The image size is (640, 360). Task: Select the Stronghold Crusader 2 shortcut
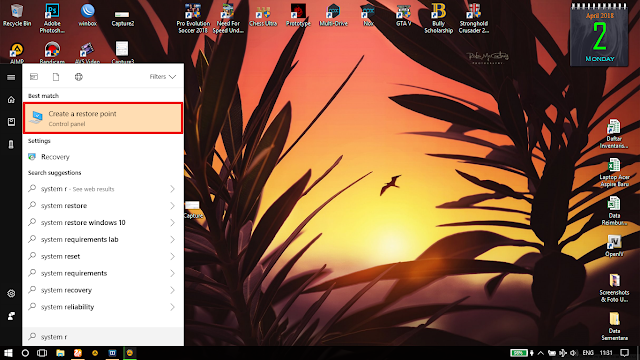coord(474,18)
